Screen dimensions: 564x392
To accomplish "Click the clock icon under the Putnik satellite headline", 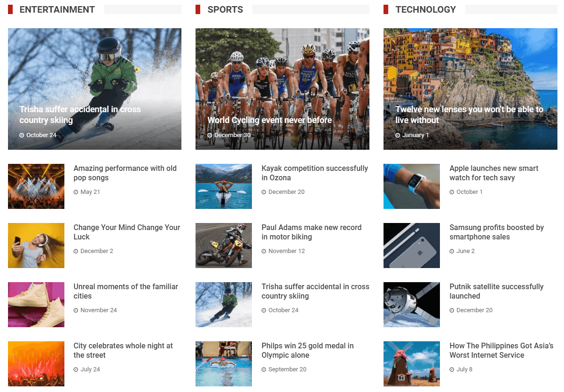I will point(452,310).
